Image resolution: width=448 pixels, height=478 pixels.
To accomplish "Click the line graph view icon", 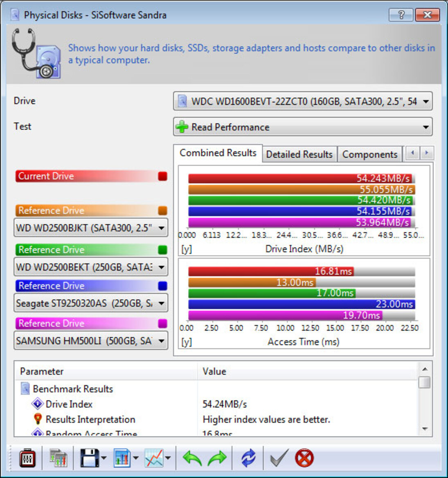I will pos(154,458).
